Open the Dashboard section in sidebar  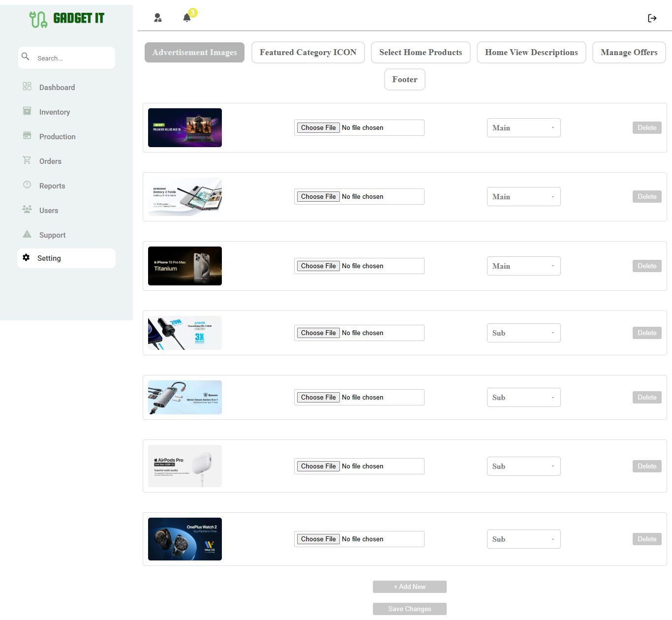(57, 87)
